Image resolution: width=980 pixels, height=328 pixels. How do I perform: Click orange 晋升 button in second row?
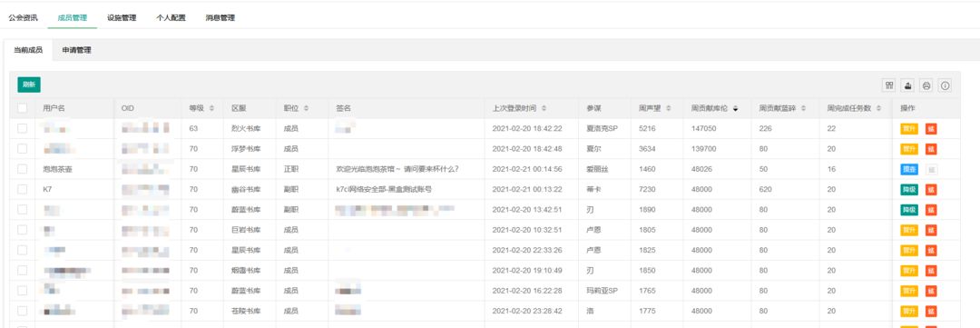pyautogui.click(x=908, y=149)
